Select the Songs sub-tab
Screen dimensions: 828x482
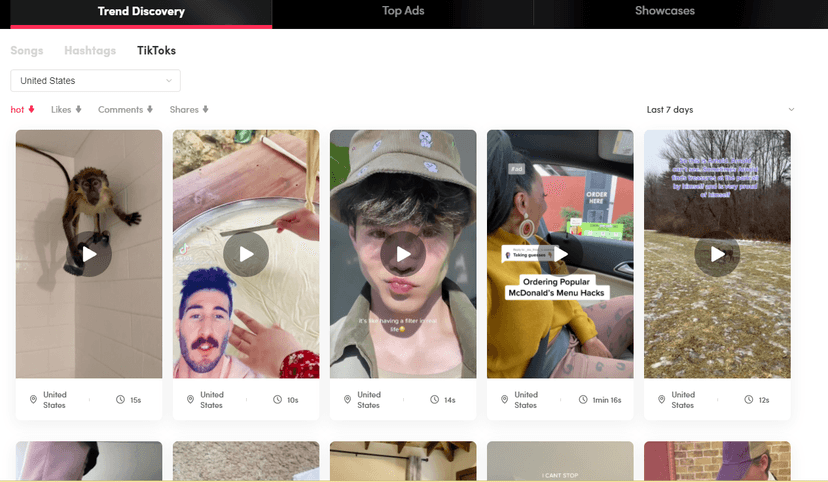27,51
